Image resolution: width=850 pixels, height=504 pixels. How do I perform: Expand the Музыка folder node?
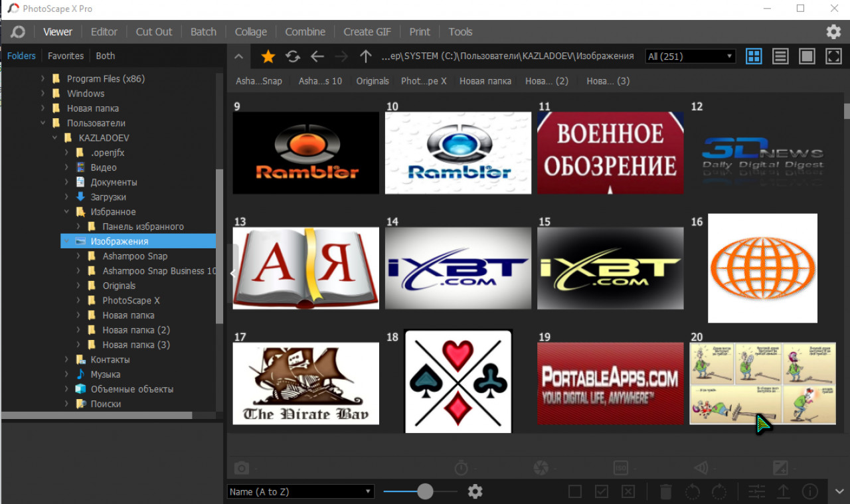[x=67, y=375]
